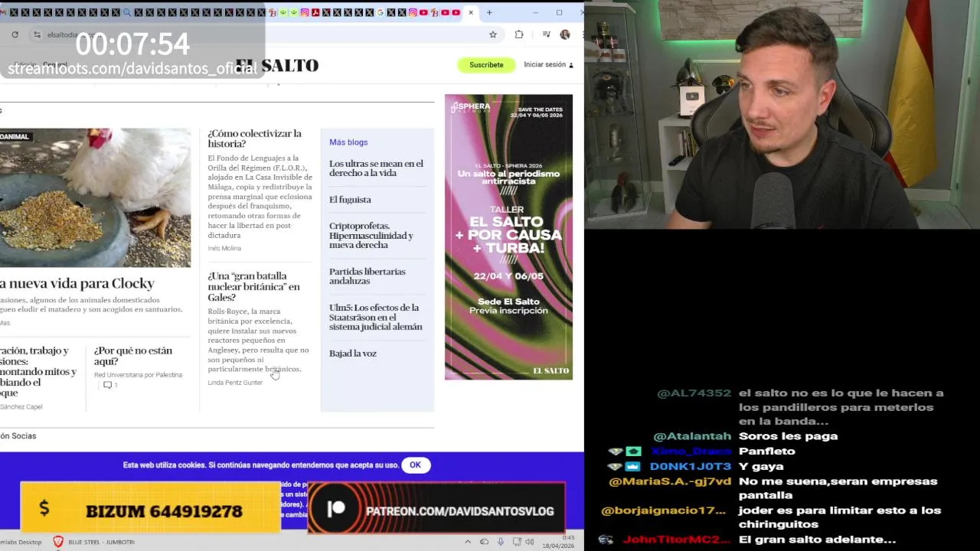Click author name Inés Molina
Viewport: 980px width, 551px height.
tap(224, 248)
